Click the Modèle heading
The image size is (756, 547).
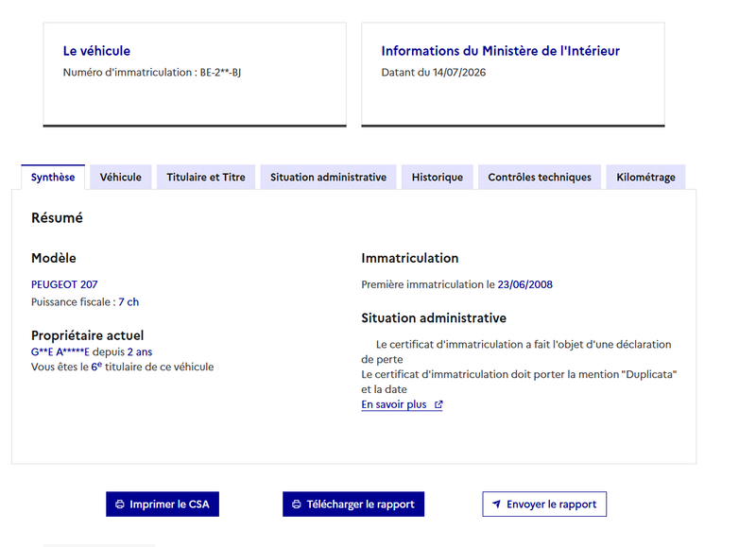coord(54,258)
